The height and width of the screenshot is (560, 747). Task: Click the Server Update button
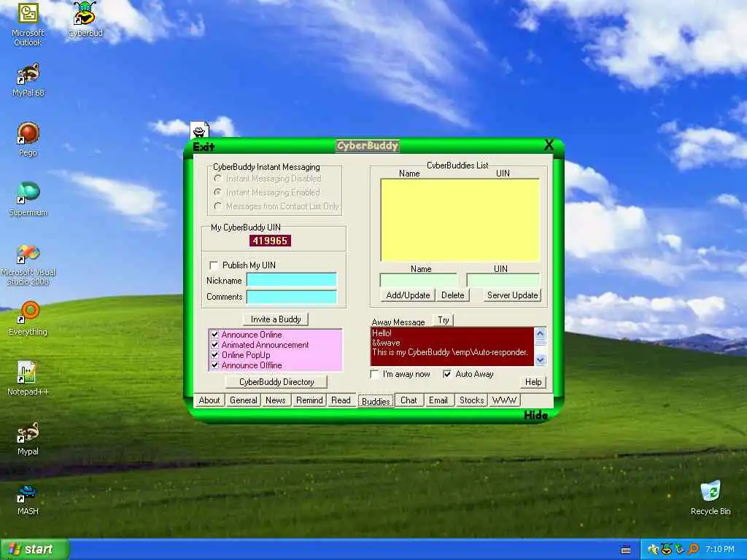513,295
